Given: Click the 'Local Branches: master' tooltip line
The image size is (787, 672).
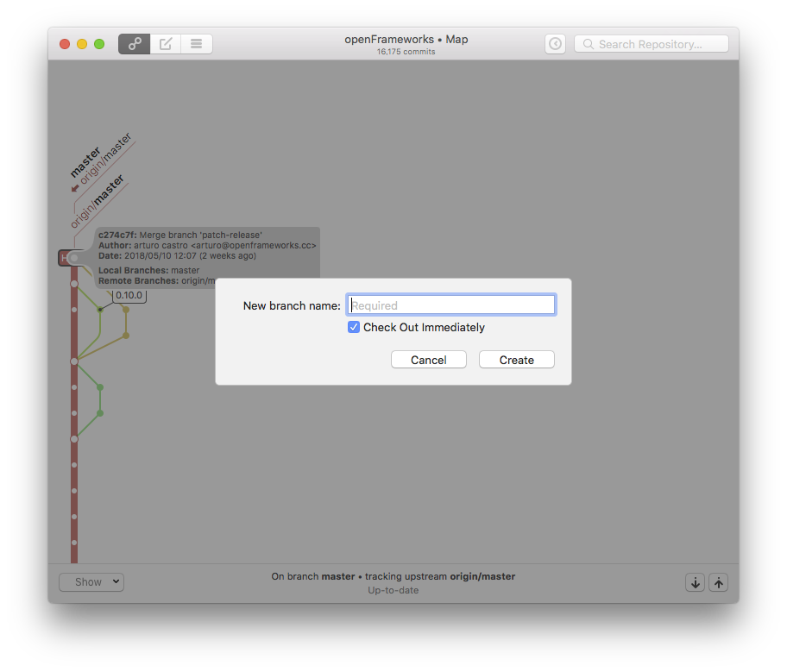Looking at the screenshot, I should [149, 270].
